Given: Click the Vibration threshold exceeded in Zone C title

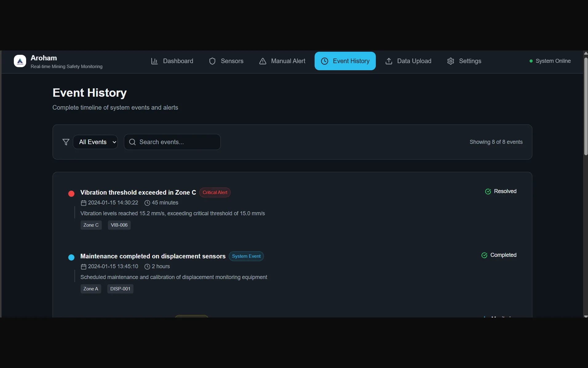Looking at the screenshot, I should click(138, 192).
